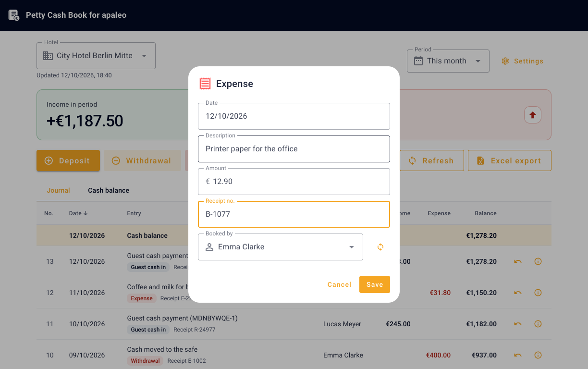Open the Booked by dropdown arrow

(x=352, y=247)
